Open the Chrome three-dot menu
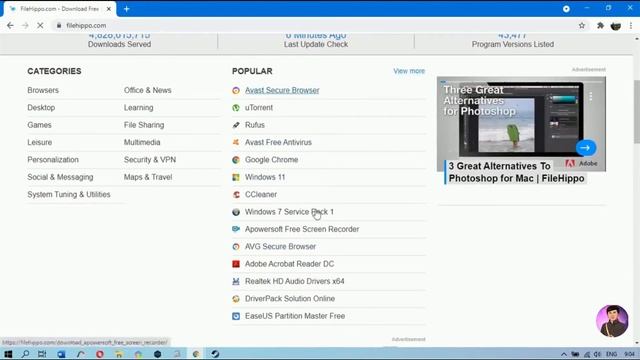640x360 pixels. coord(631,25)
